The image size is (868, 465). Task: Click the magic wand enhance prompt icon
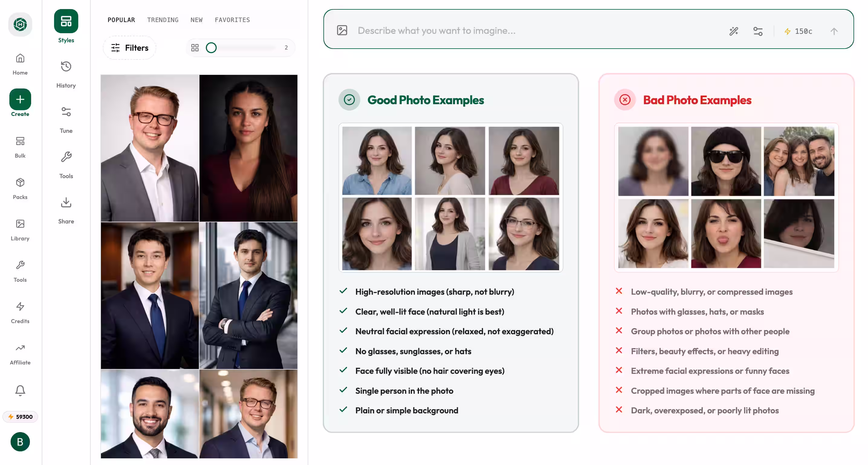734,31
